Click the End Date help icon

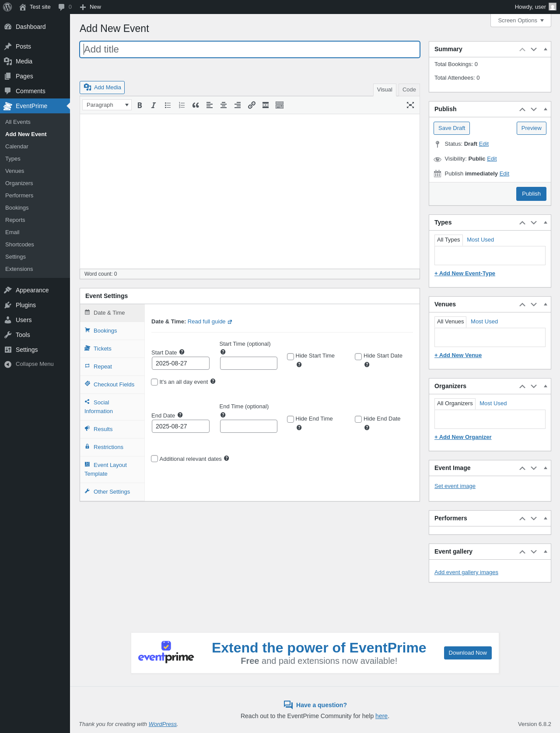(180, 415)
